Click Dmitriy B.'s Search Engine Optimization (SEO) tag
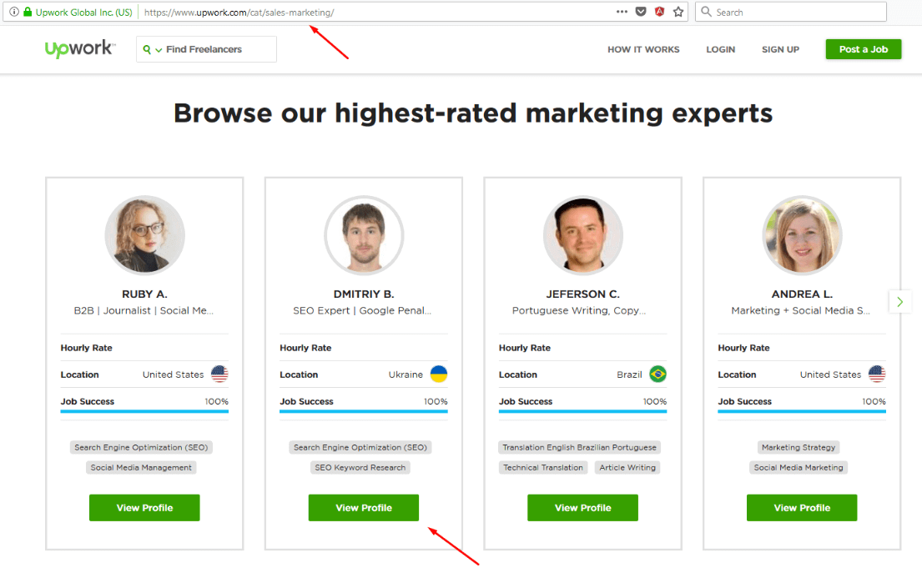This screenshot has height=588, width=922. pos(360,448)
